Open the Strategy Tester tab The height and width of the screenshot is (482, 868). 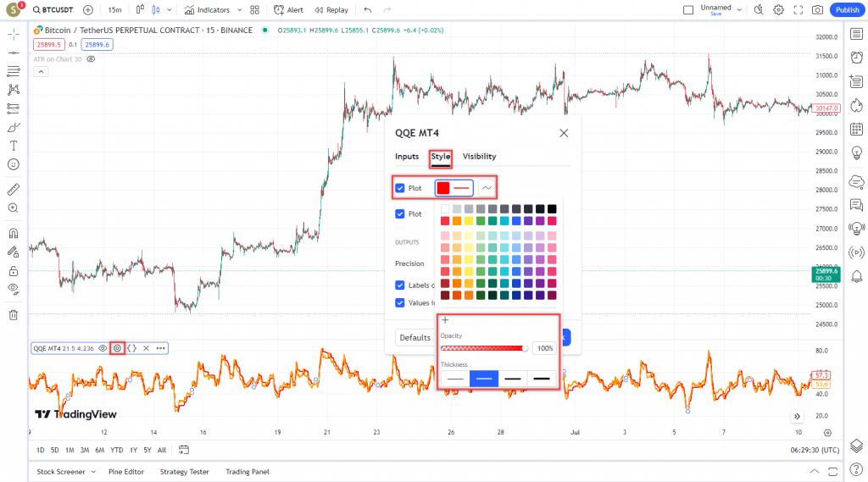point(184,472)
